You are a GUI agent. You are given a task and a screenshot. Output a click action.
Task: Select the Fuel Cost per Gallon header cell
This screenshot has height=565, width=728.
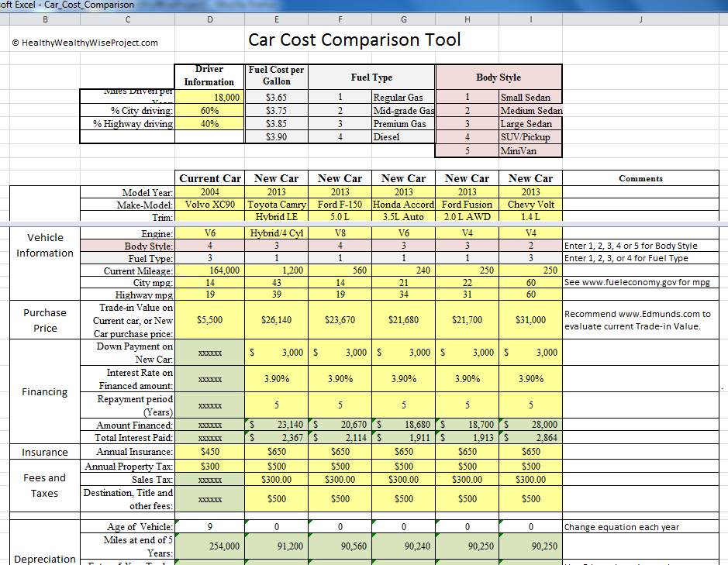277,76
